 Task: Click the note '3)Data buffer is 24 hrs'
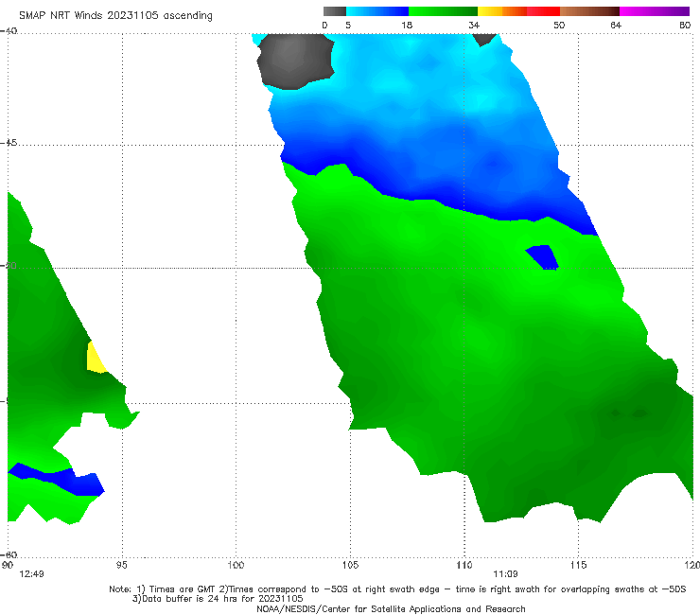coord(218,599)
